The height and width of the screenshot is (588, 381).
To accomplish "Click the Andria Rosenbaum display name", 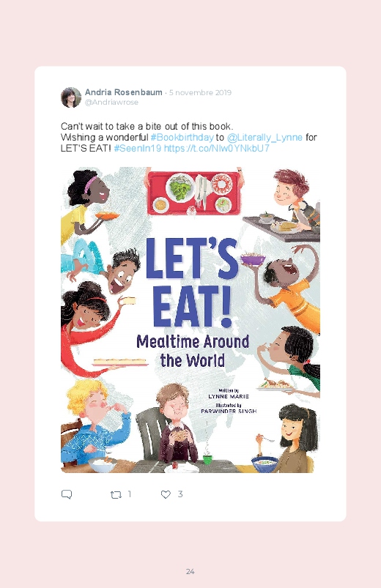I will tap(124, 92).
